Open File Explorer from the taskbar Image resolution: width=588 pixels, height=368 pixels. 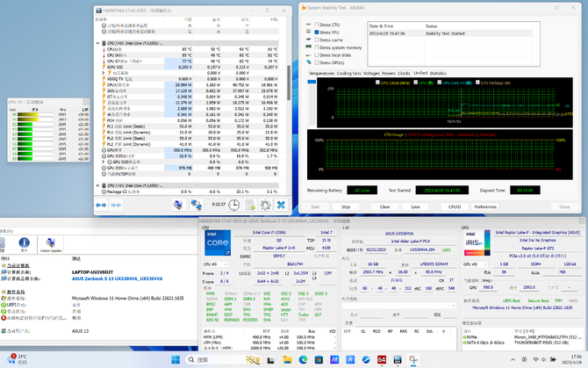287,360
